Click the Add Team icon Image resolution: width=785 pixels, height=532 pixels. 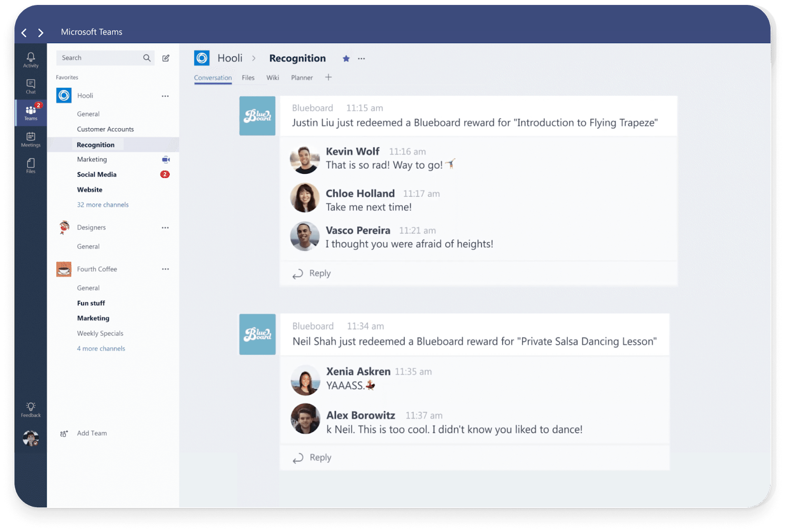[x=64, y=433]
